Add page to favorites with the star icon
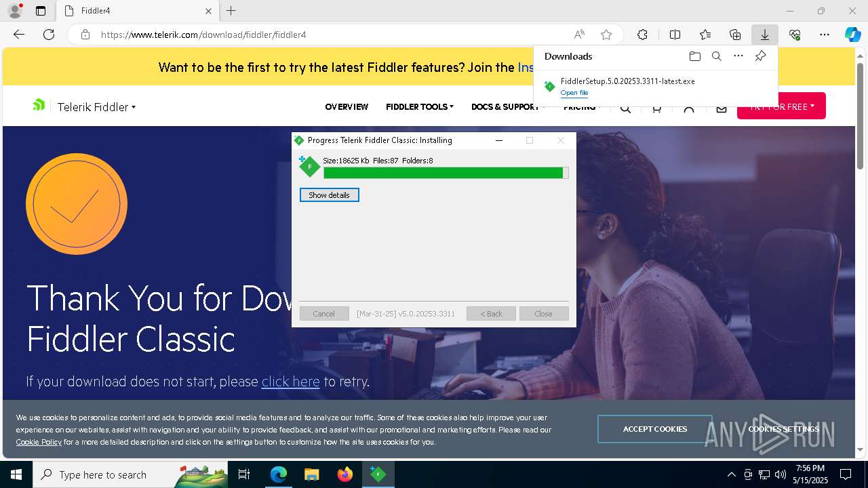The height and width of the screenshot is (488, 868). pyautogui.click(x=606, y=35)
